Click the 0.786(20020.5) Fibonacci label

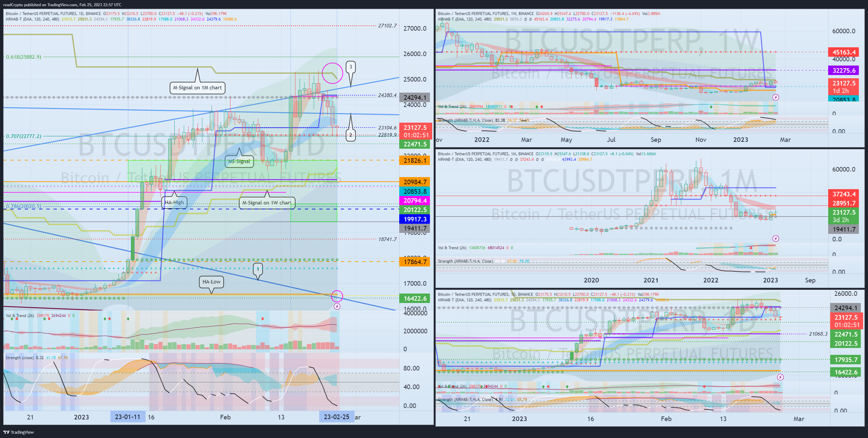(24, 206)
